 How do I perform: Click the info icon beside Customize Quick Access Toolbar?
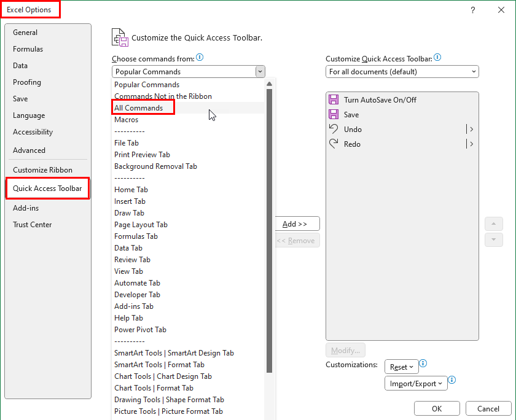(x=437, y=58)
